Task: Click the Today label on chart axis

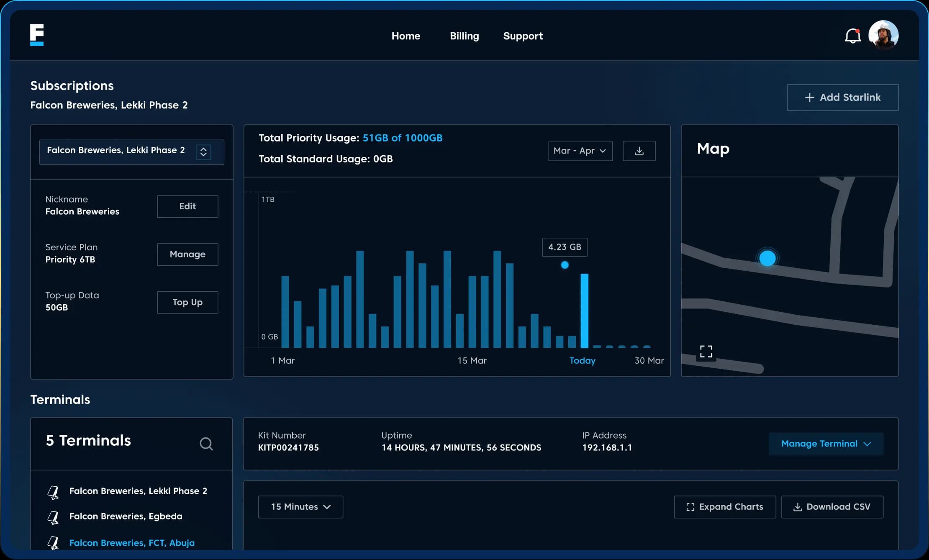Action: (582, 361)
